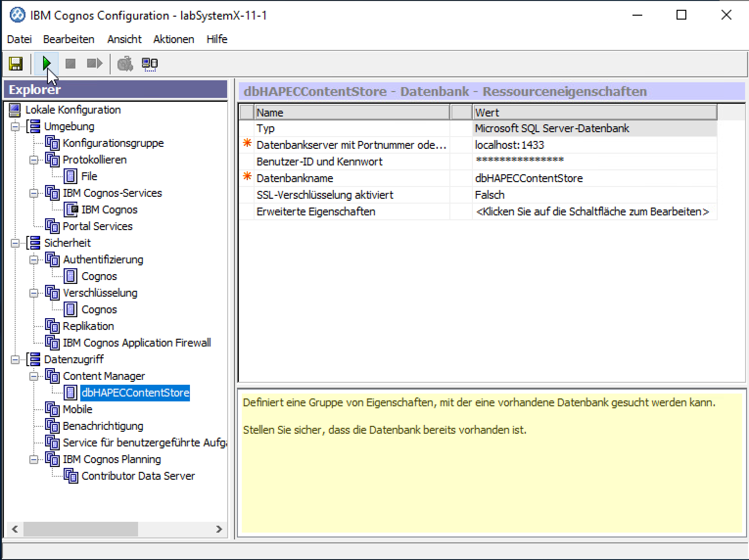
Task: Select IBM Cognos Application Firewall item
Action: [137, 343]
